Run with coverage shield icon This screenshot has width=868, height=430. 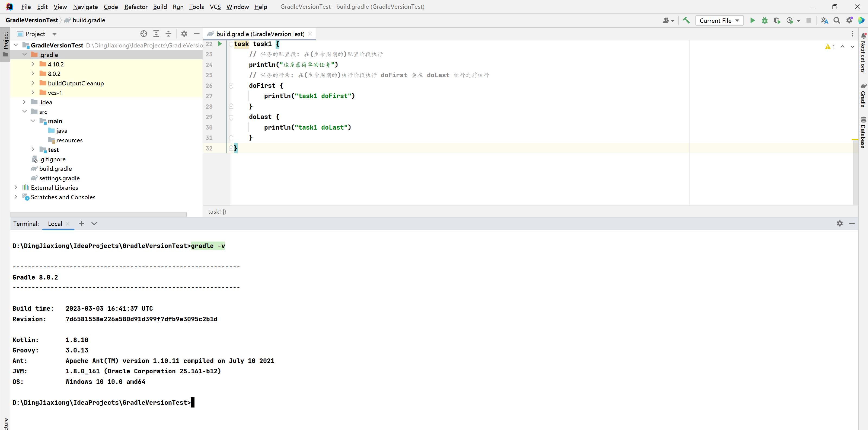(777, 21)
